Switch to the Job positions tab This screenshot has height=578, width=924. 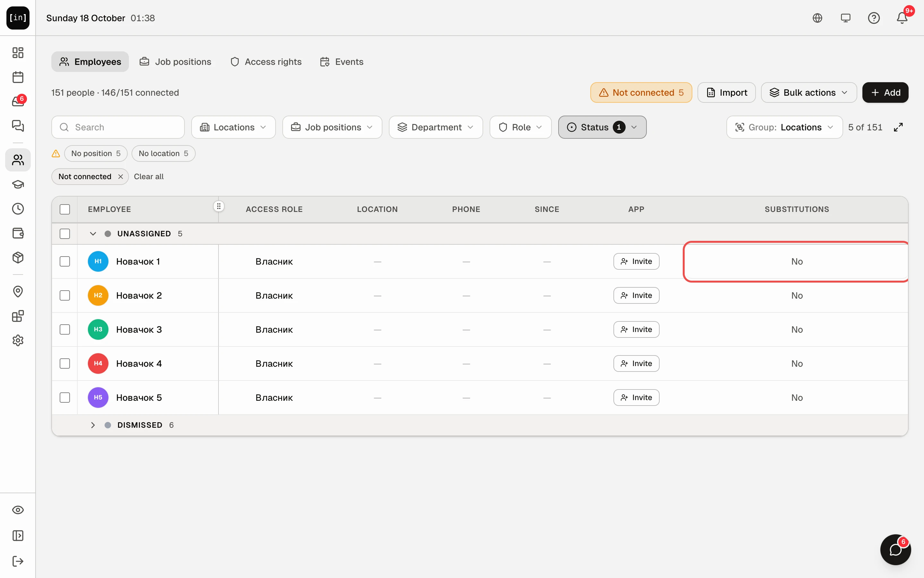[x=175, y=62]
